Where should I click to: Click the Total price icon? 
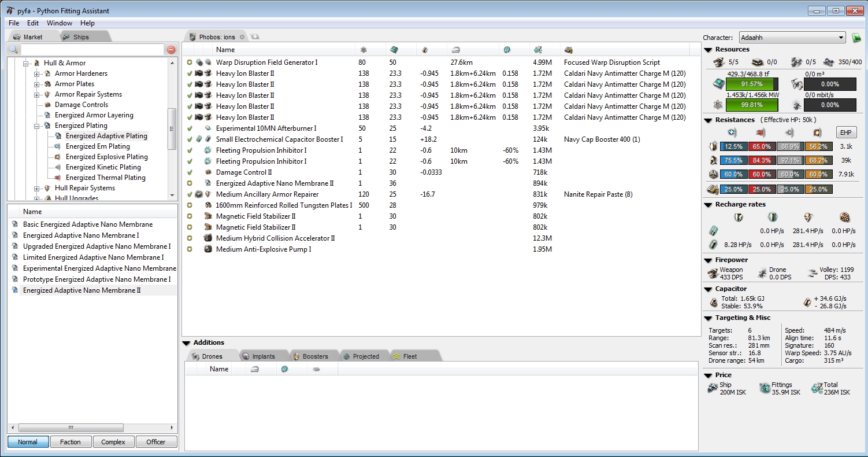pos(817,388)
